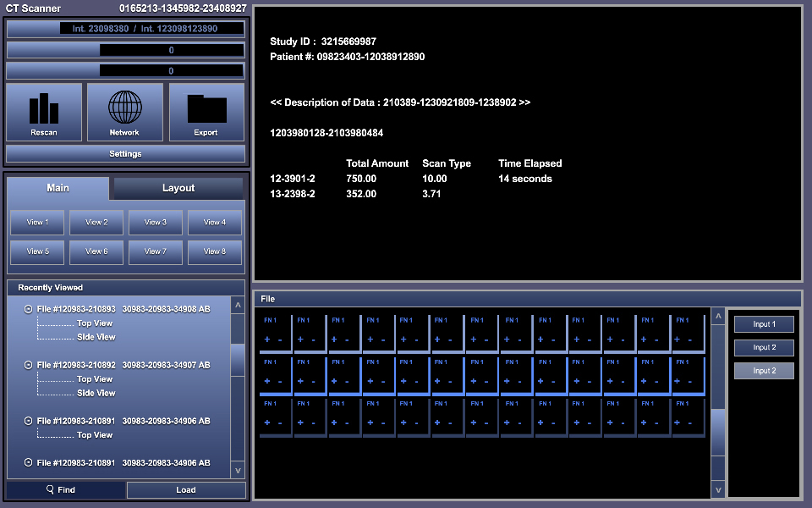Collapse File #120983-210893 tree node

(x=28, y=310)
